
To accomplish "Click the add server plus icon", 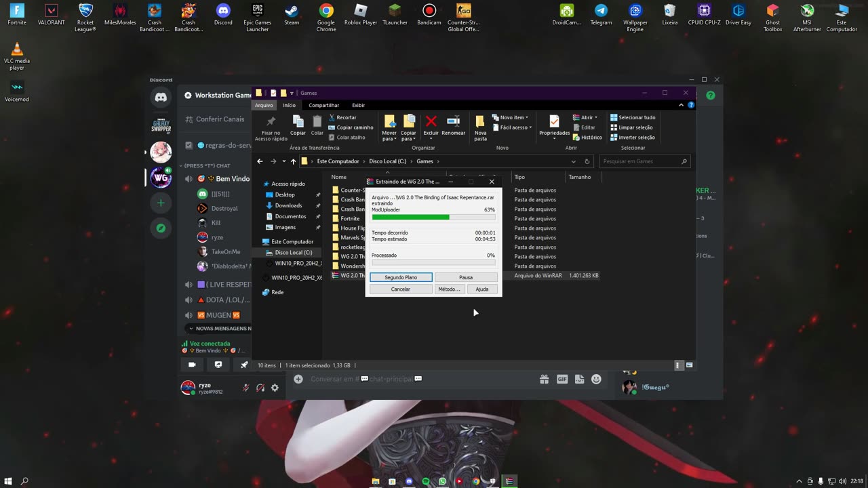I will point(161,203).
